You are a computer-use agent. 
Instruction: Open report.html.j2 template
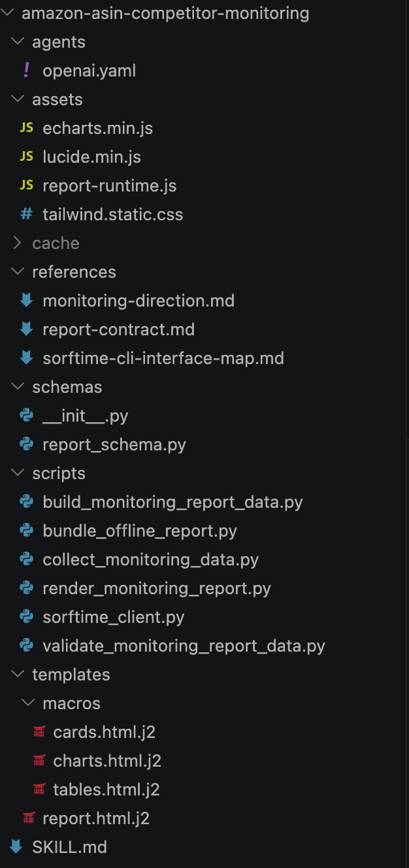[x=96, y=818]
